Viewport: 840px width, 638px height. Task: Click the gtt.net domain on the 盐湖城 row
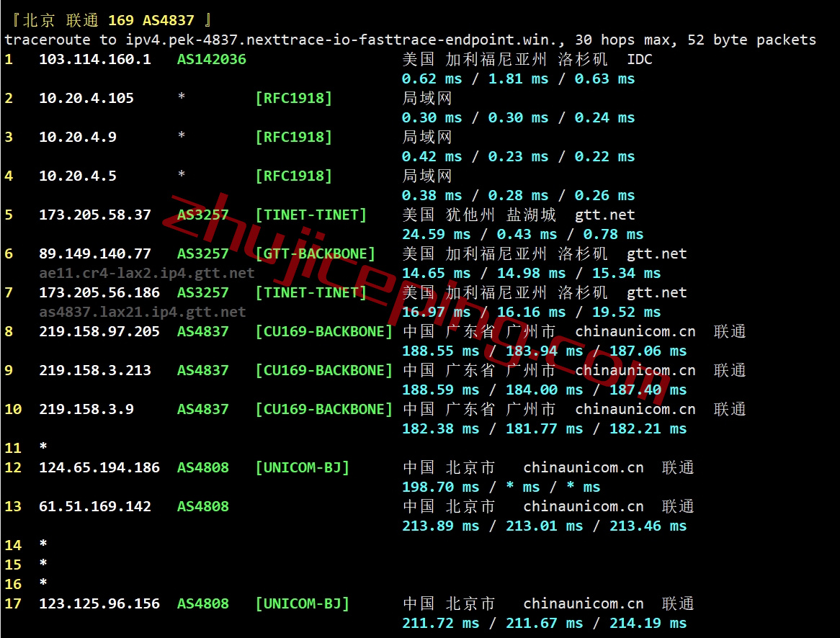pos(605,215)
